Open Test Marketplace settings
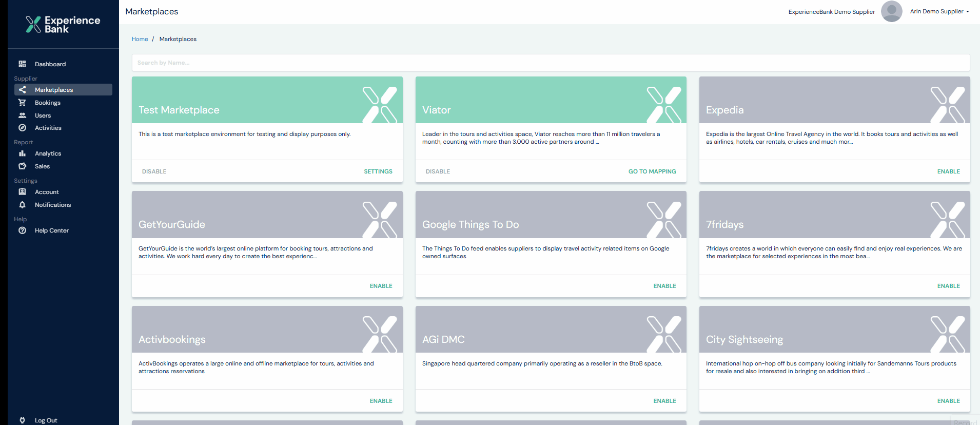 pos(378,171)
